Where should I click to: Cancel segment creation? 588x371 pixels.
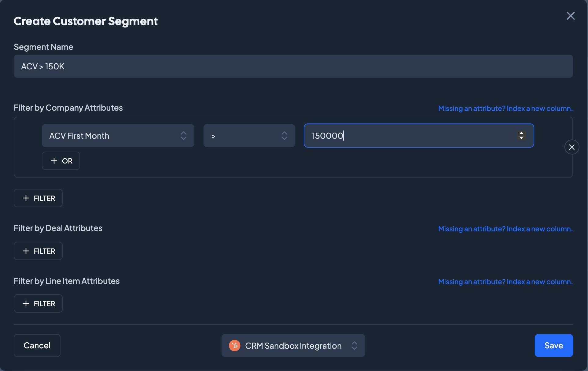(37, 345)
